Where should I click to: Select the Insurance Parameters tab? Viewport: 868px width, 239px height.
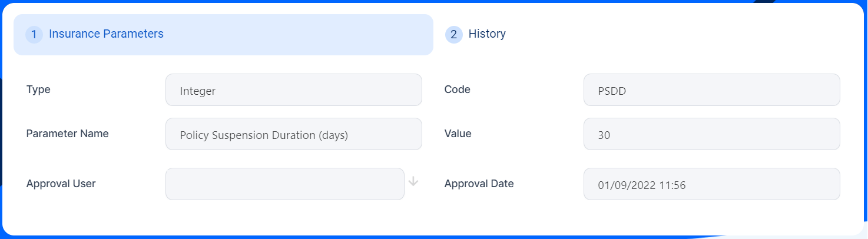click(x=106, y=34)
